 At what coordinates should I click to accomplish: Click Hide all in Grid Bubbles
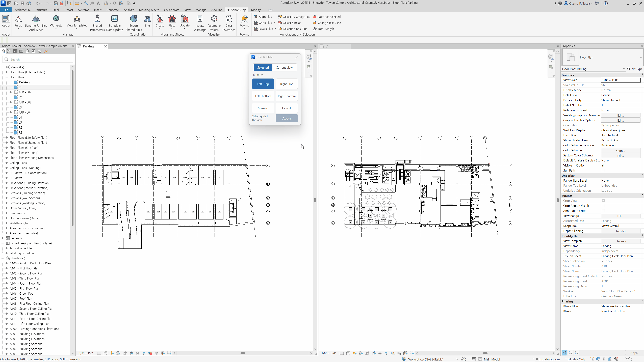coord(287,108)
